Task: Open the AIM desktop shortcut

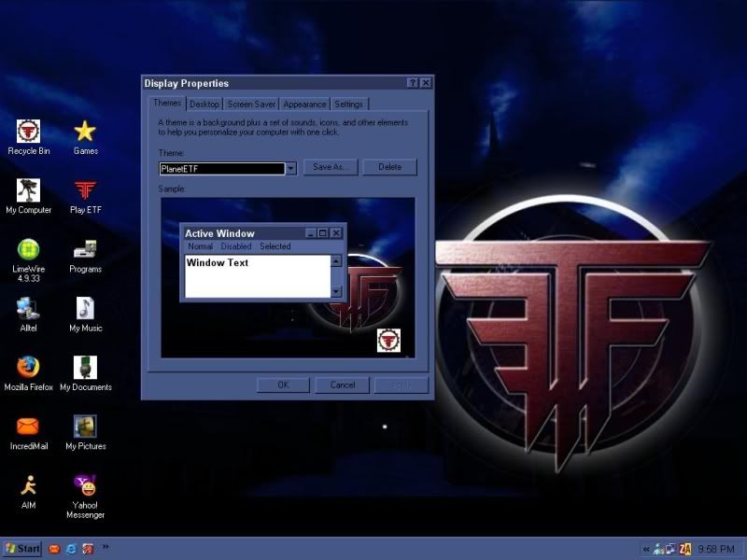Action: [28, 485]
